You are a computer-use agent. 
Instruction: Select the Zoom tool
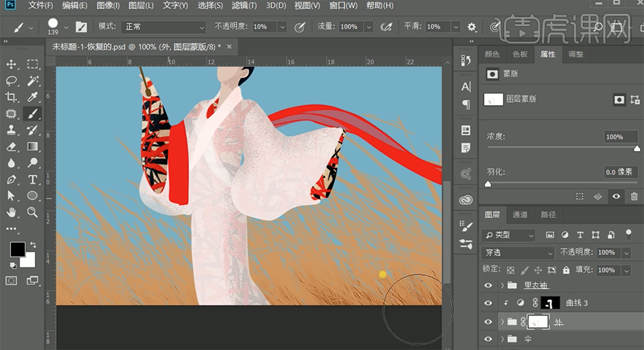tap(33, 212)
